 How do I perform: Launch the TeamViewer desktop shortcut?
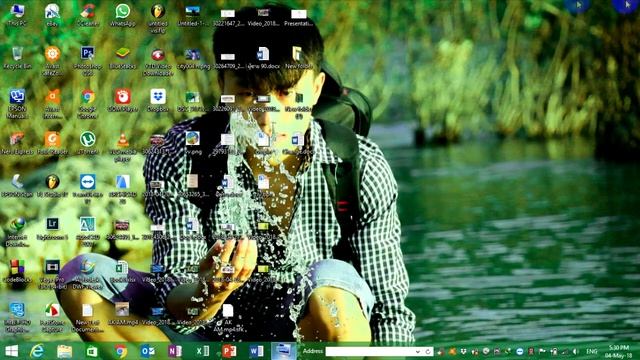[x=87, y=189]
